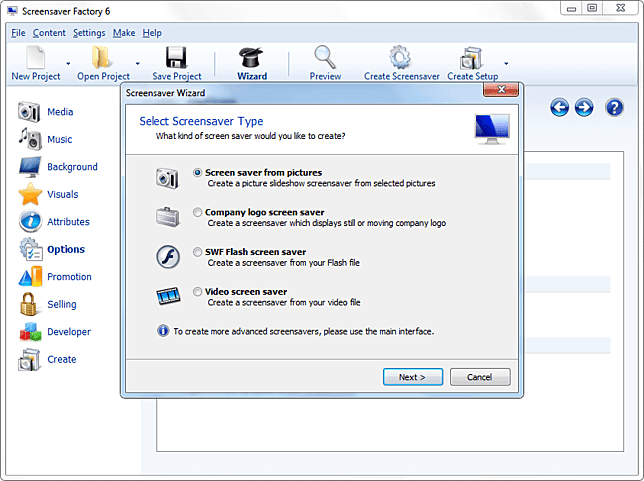The height and width of the screenshot is (481, 644).
Task: Click the Create label in sidebar
Action: [x=62, y=359]
